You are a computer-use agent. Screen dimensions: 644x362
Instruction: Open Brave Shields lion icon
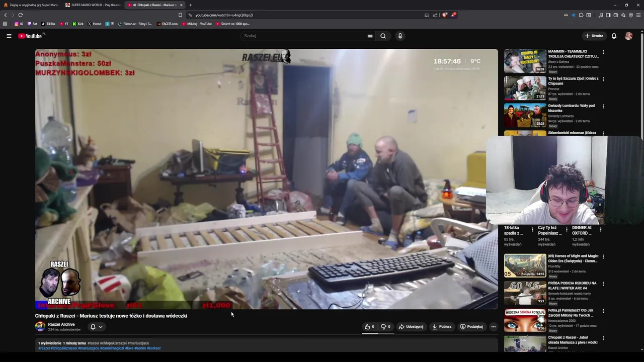click(x=444, y=15)
